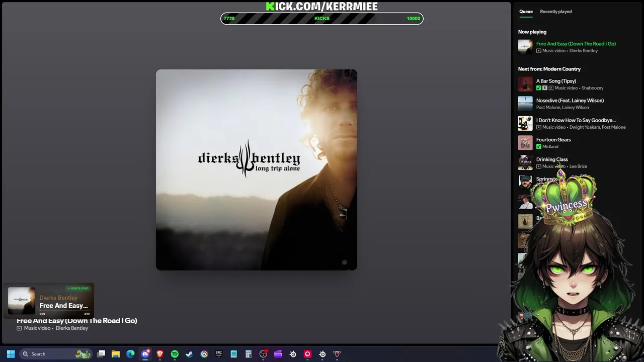The image size is (644, 362).
Task: Click the Shaboozey artist name in the queue
Action: [592, 88]
